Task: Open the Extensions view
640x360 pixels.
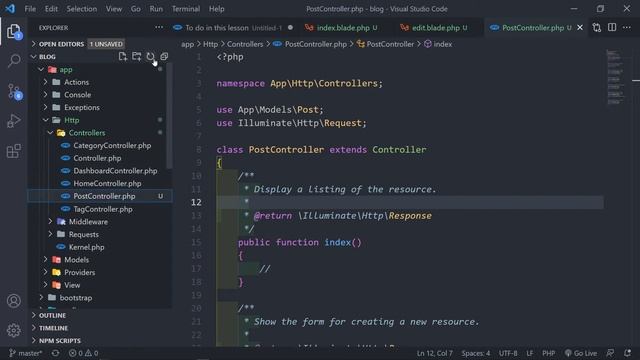Action: click(14, 151)
